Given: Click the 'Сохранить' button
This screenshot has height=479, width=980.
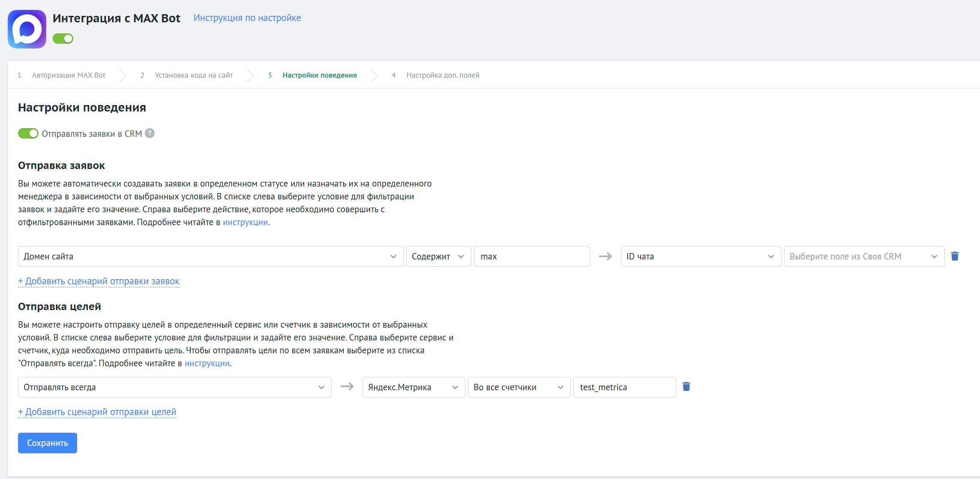Looking at the screenshot, I should point(48,443).
